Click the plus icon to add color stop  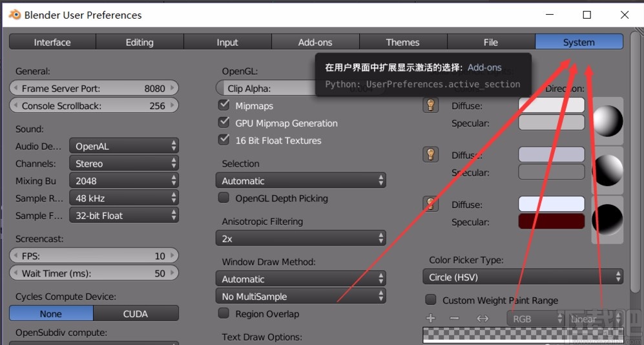[x=430, y=319]
